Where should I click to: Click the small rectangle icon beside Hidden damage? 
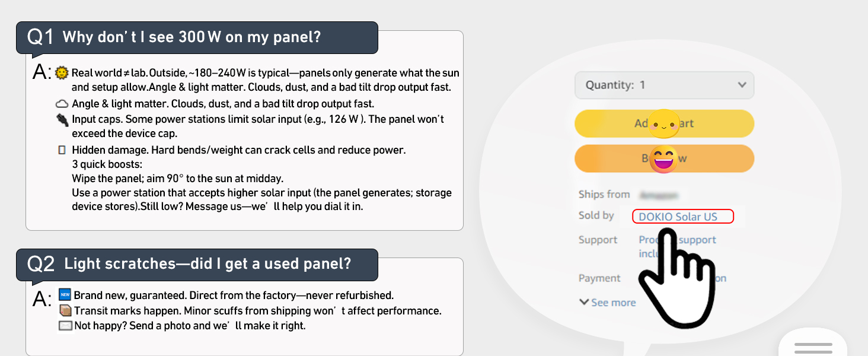62,150
